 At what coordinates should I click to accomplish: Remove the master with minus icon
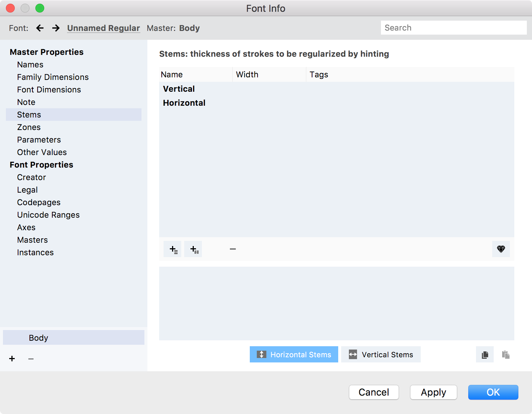point(31,359)
